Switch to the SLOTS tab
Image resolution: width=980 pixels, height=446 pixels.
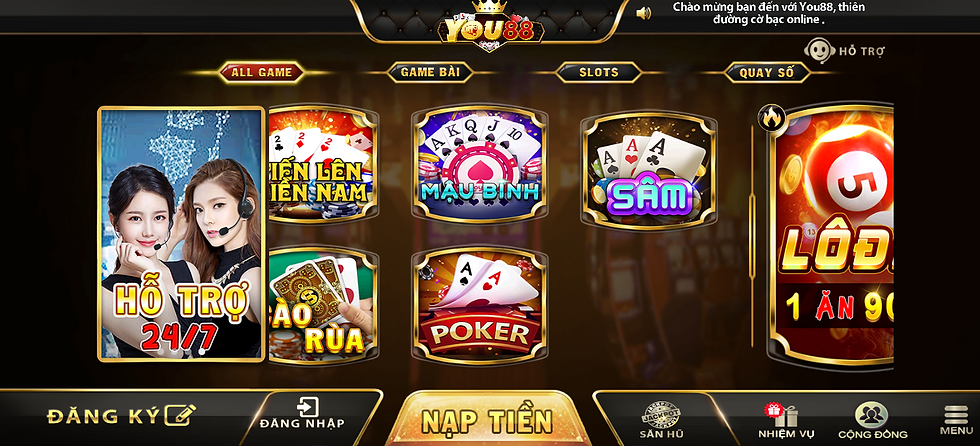[599, 72]
